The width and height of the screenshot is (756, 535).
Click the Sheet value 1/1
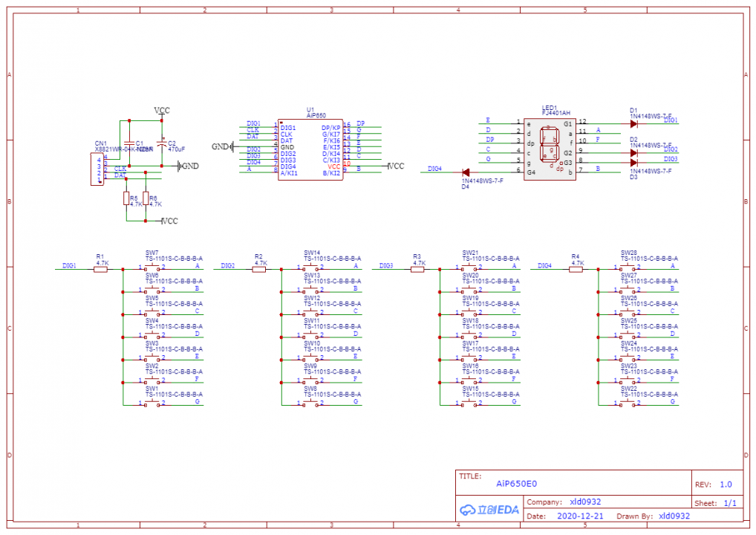tap(730, 503)
